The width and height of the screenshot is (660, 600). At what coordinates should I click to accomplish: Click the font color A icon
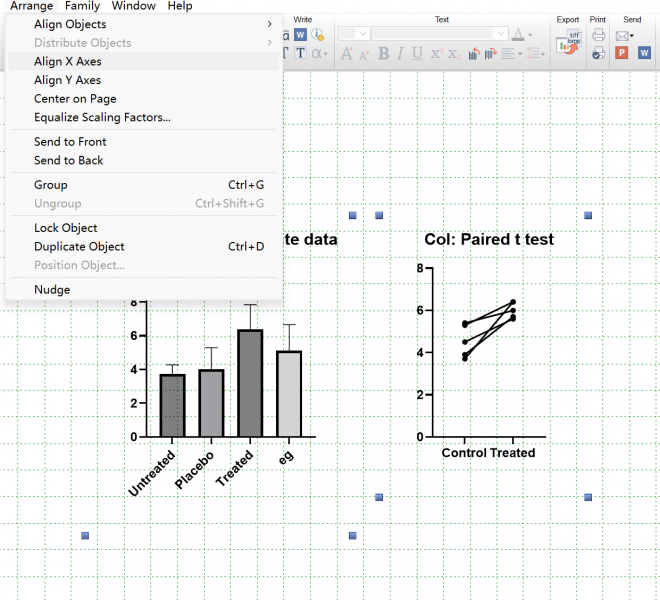[518, 35]
